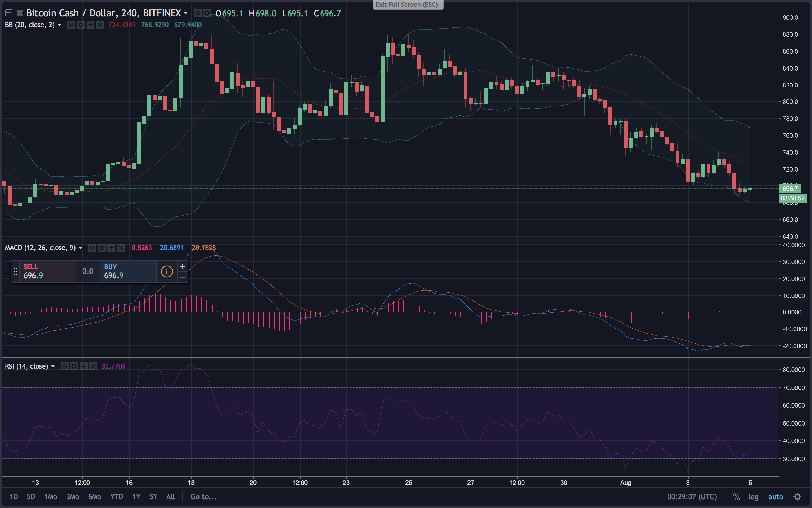Screen dimensions: 812x508
Task: Click the plus icon next to MACD indicator
Action: pyautogui.click(x=111, y=248)
